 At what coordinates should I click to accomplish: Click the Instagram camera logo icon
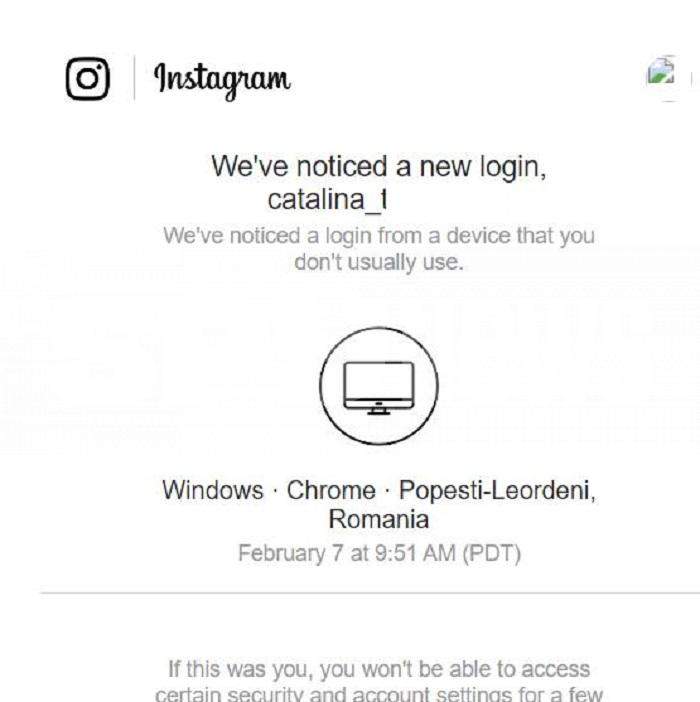87,78
